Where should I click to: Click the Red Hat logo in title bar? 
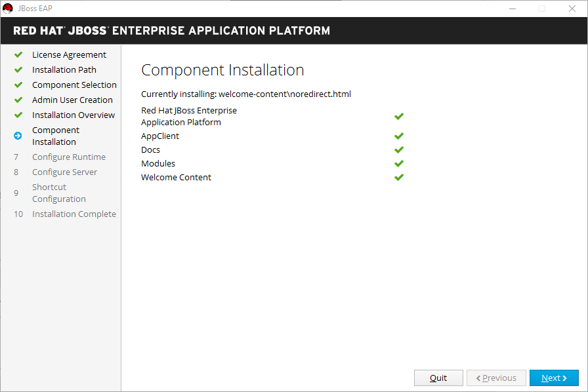coord(7,8)
